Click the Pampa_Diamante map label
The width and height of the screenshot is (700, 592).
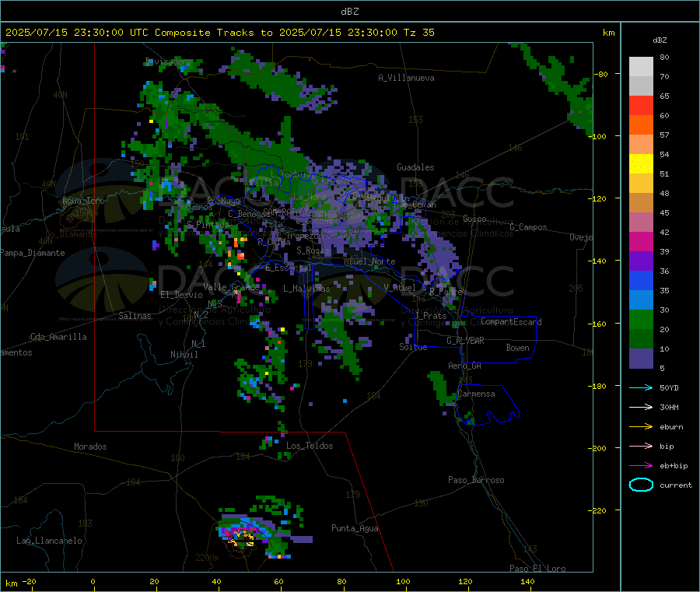click(x=33, y=253)
